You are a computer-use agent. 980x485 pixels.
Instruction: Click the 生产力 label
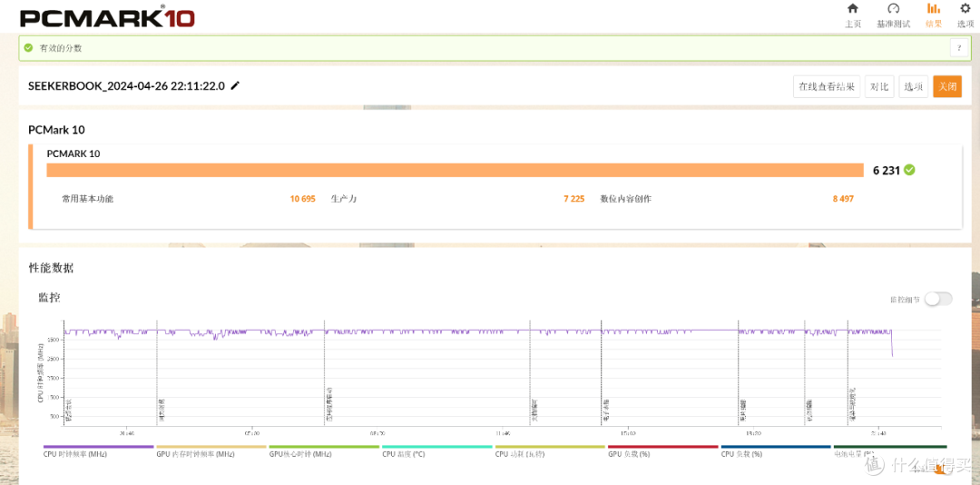click(344, 199)
